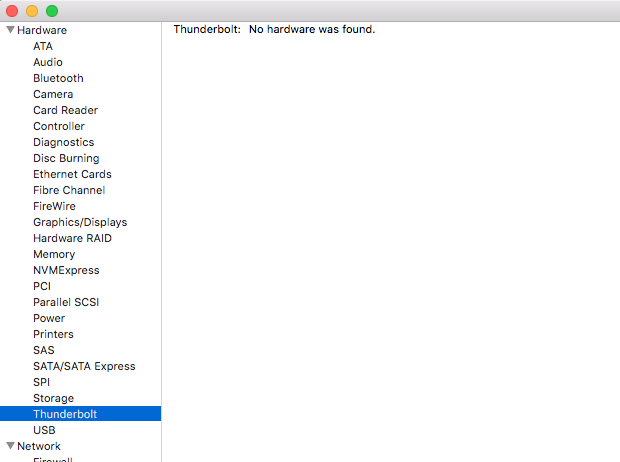Open SATA/SATA Express section
Screen dimensions: 620x462
tap(84, 366)
